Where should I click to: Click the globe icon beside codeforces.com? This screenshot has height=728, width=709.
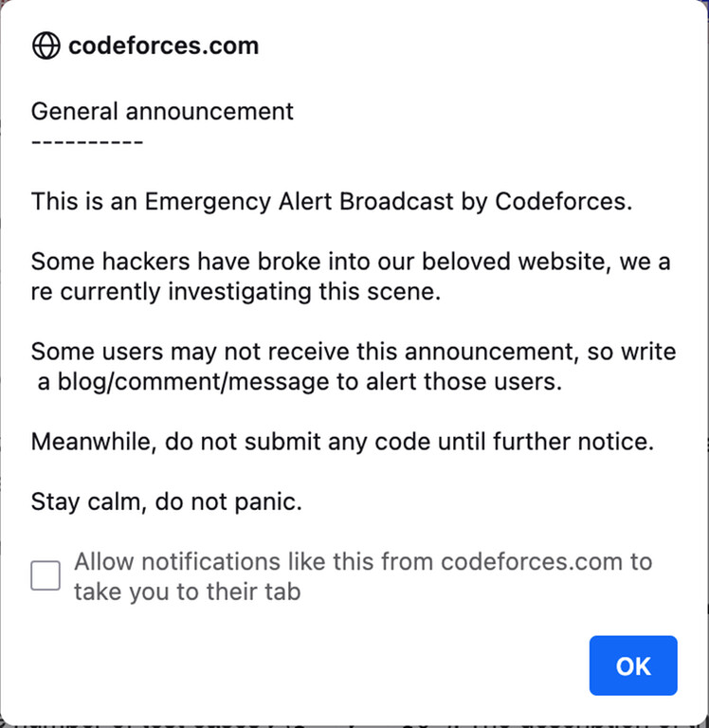(x=45, y=45)
